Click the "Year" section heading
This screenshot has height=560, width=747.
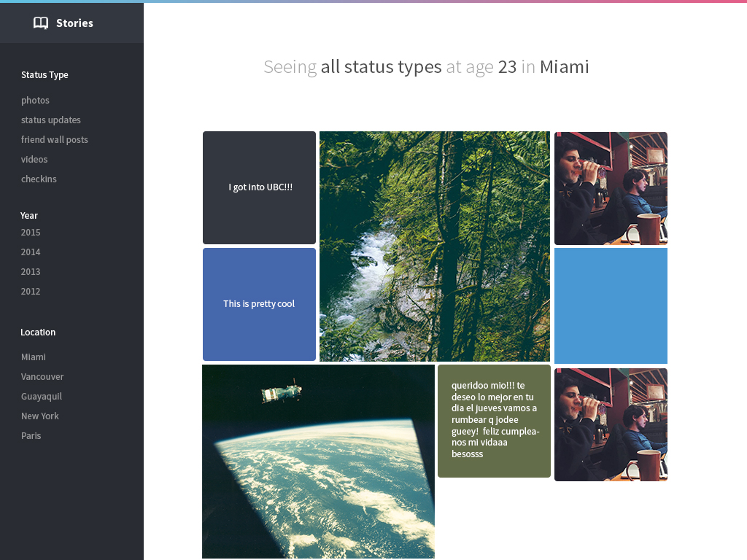(29, 215)
